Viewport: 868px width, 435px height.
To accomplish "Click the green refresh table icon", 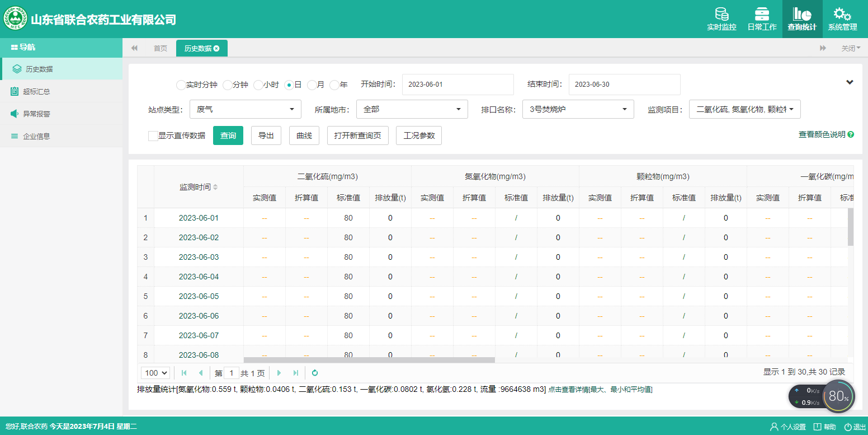I will [x=315, y=373].
